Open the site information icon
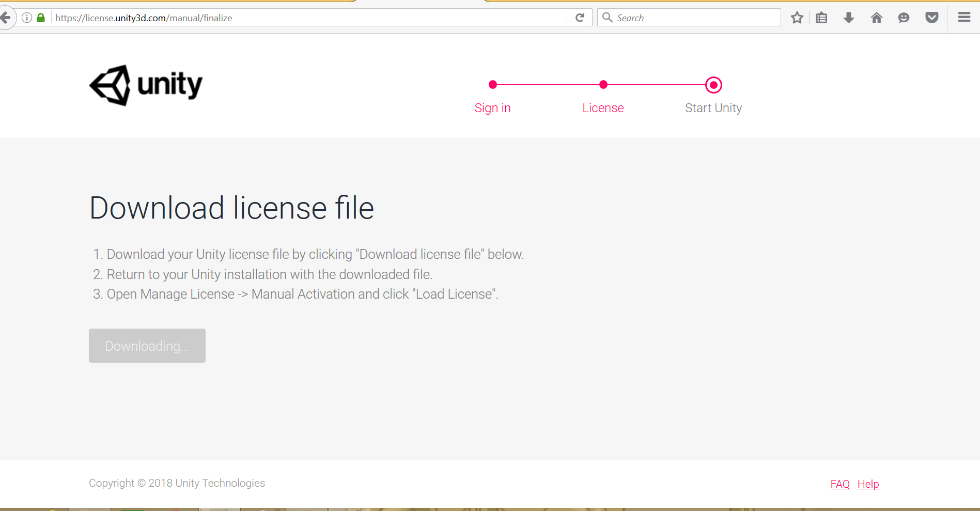This screenshot has height=511, width=980. [27, 18]
